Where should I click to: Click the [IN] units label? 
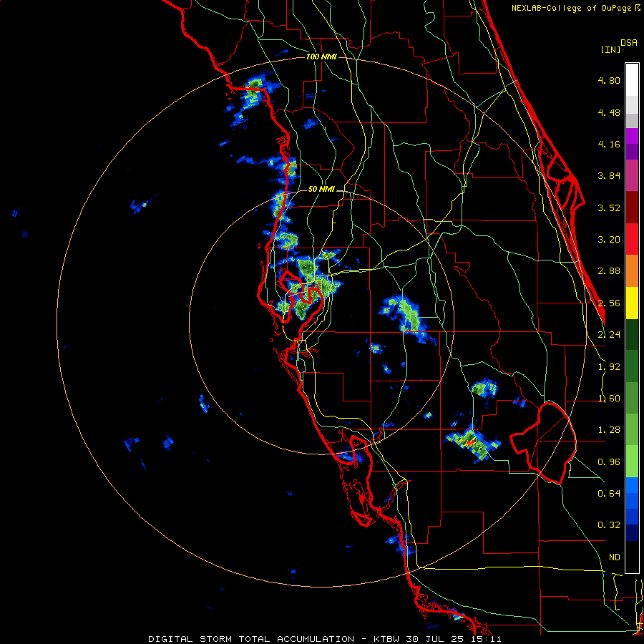pos(610,49)
